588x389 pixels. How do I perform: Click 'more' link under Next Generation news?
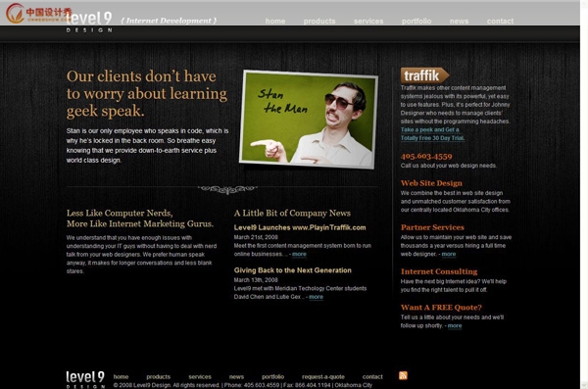click(317, 297)
